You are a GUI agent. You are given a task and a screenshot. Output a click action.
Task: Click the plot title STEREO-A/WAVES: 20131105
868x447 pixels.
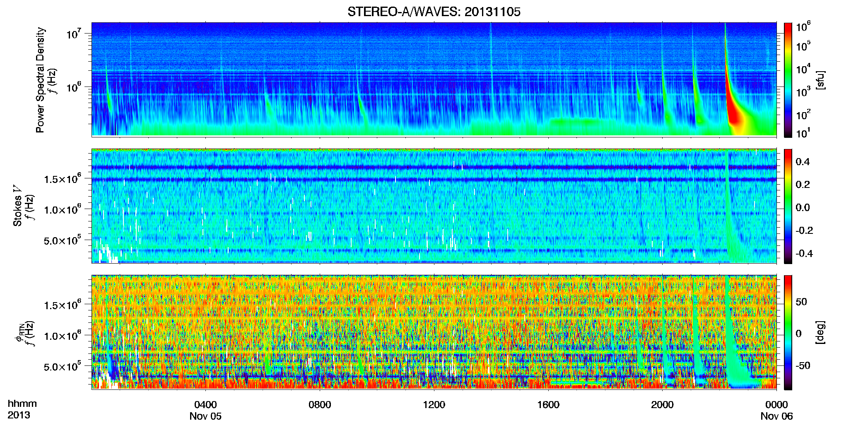[x=434, y=12]
